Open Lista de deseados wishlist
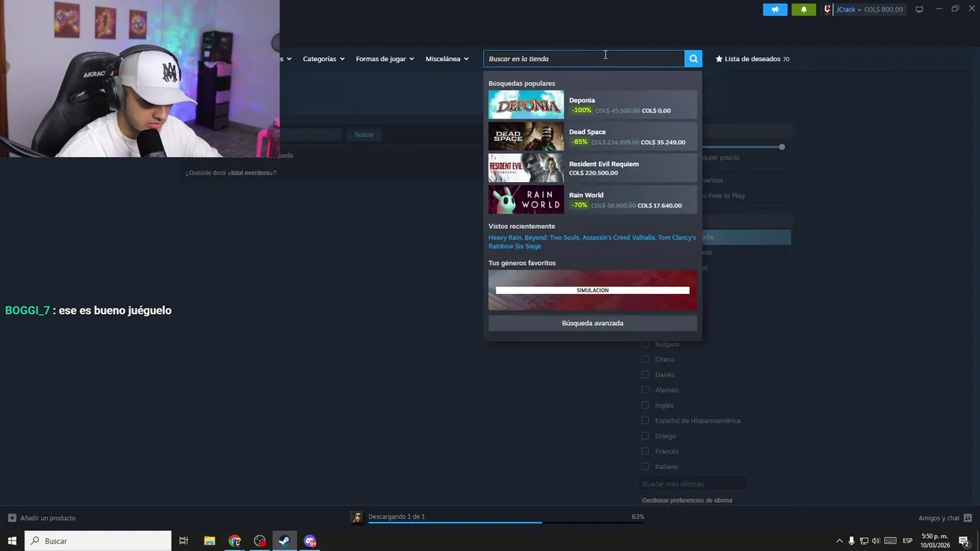 coord(752,59)
